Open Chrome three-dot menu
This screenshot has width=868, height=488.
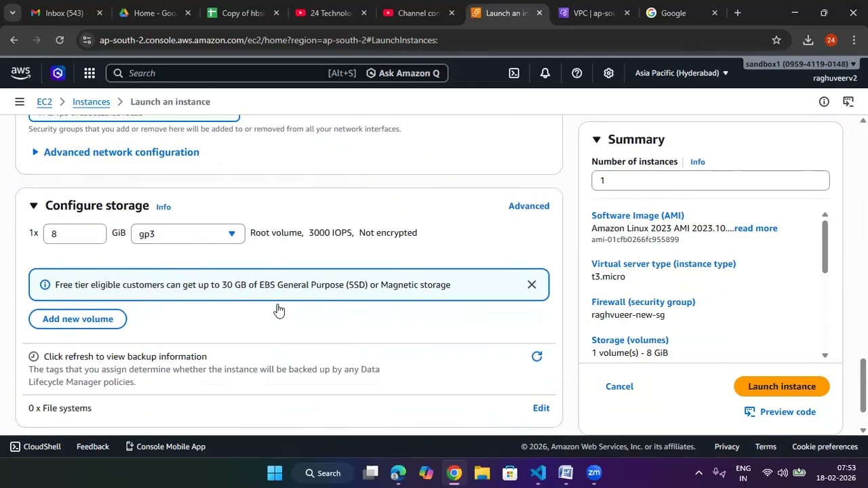(x=854, y=40)
